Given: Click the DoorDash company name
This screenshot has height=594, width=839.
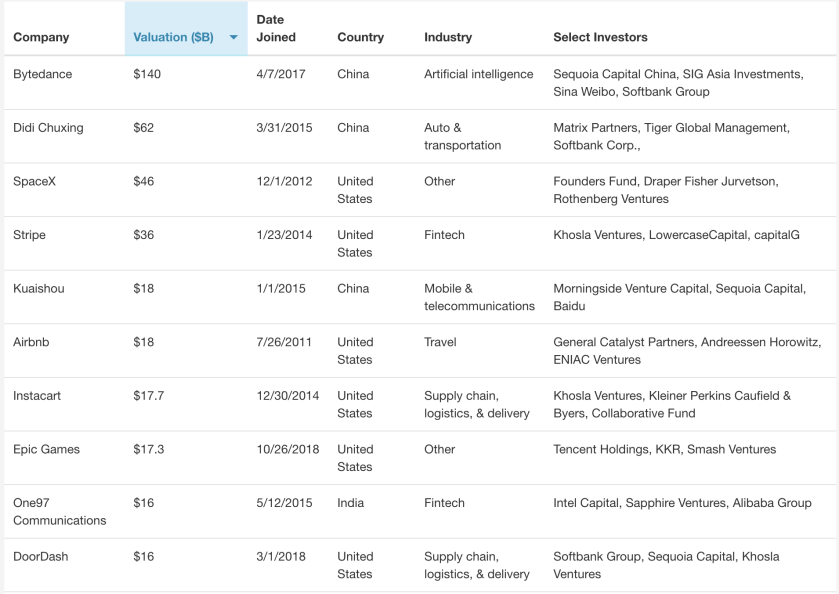Looking at the screenshot, I should point(41,557).
